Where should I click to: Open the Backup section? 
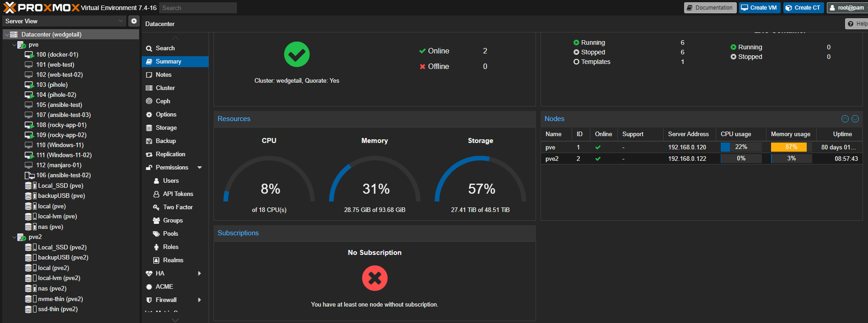166,141
